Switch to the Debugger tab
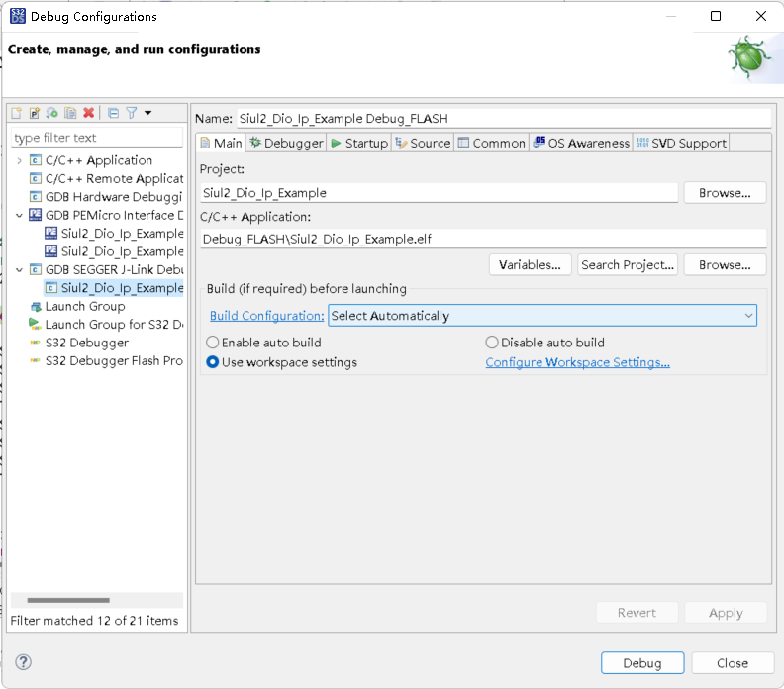Viewport: 784px width, 689px height. [286, 143]
